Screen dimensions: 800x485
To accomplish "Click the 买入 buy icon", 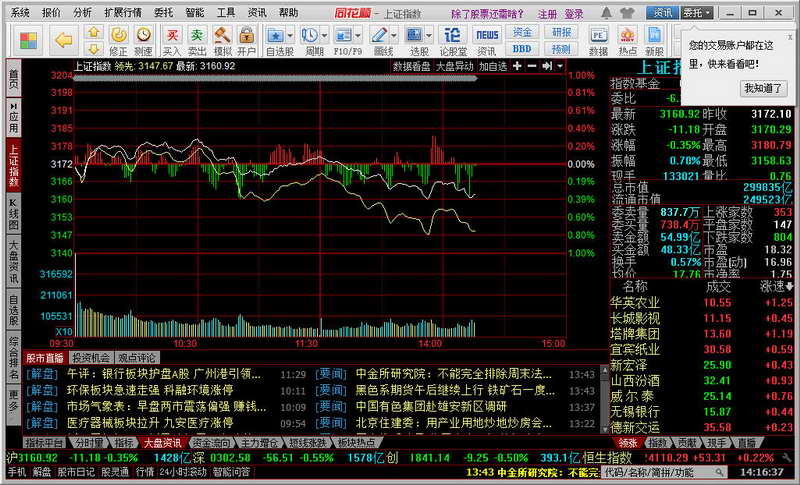I will tap(172, 40).
